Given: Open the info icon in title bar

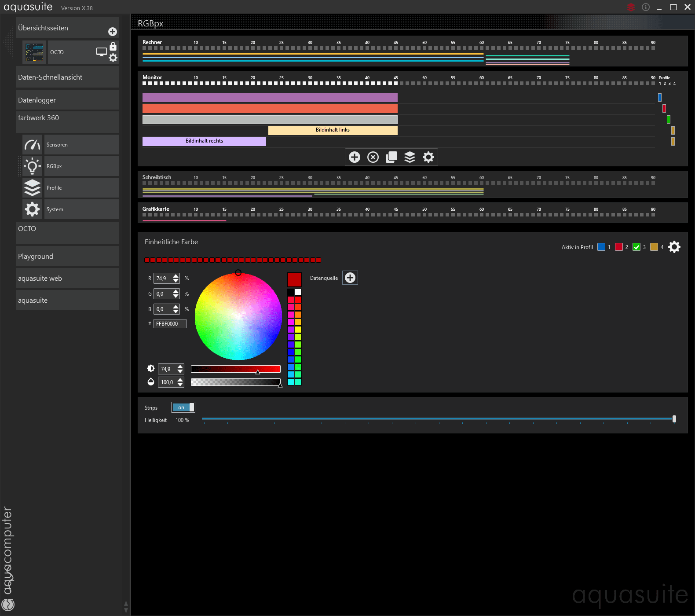Looking at the screenshot, I should (646, 7).
